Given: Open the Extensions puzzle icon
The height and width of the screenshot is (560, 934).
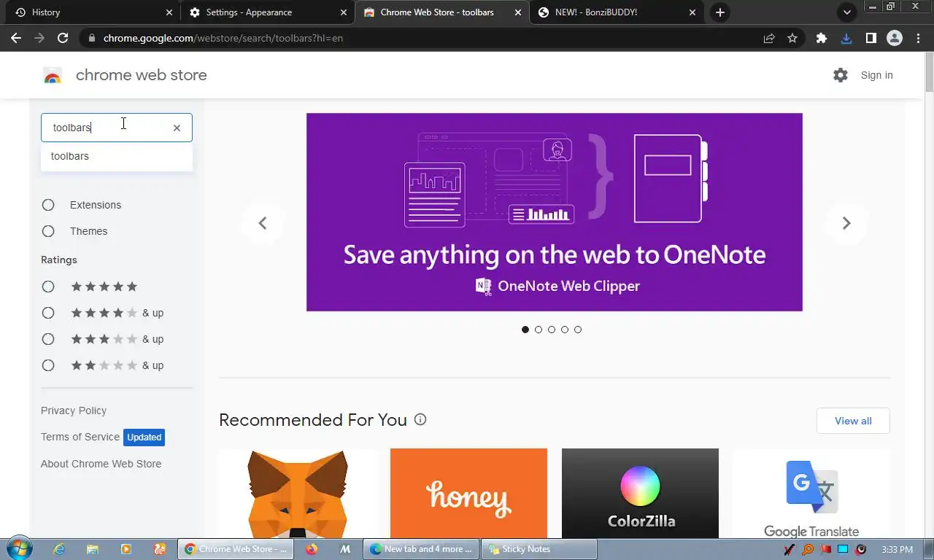Looking at the screenshot, I should click(x=822, y=39).
